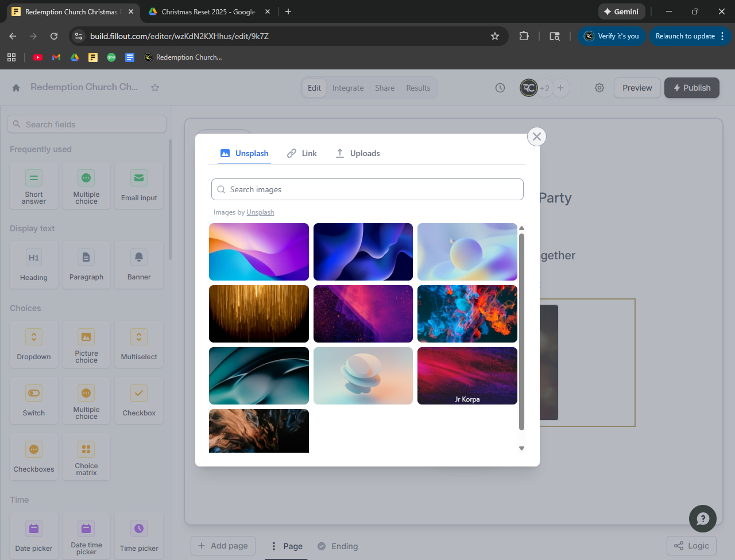This screenshot has height=560, width=735.
Task: Open the Uploads tab
Action: (358, 153)
